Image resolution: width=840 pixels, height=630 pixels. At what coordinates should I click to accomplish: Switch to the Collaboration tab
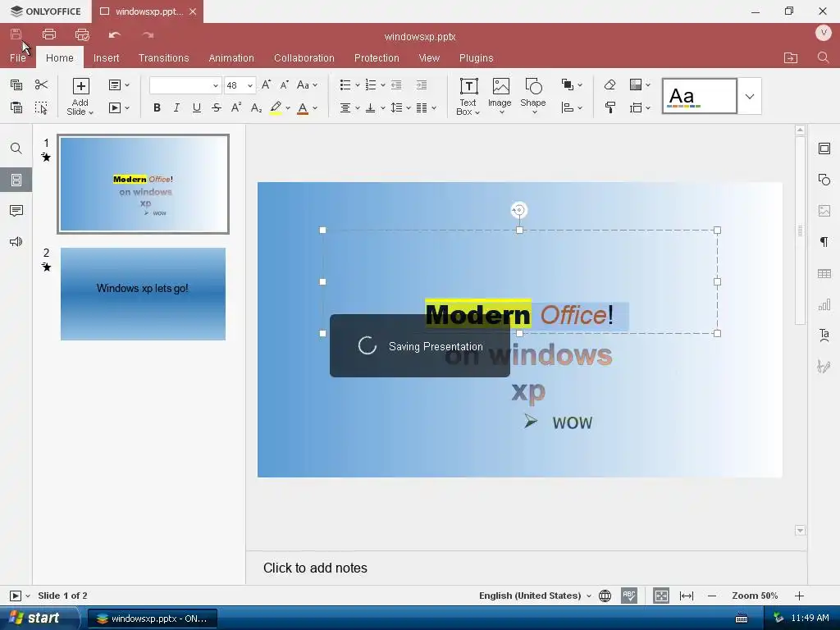[x=304, y=58]
